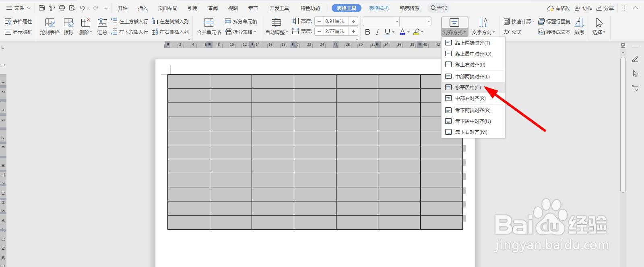Open AutoFit (自动调整) dropdown

tap(276, 27)
